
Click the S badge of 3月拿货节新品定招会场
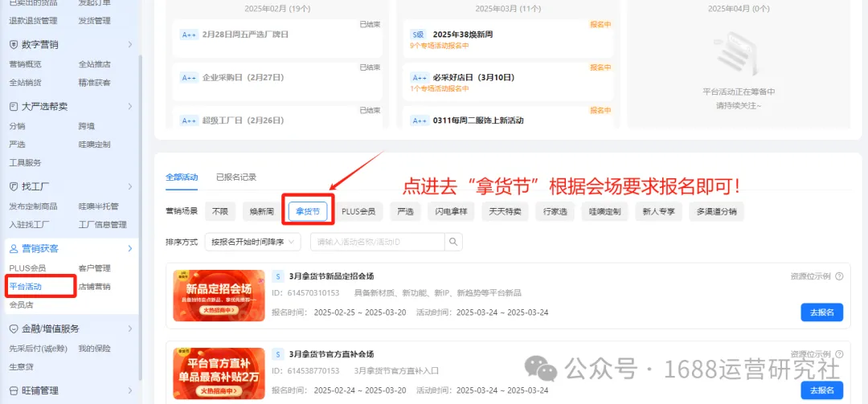tap(278, 276)
